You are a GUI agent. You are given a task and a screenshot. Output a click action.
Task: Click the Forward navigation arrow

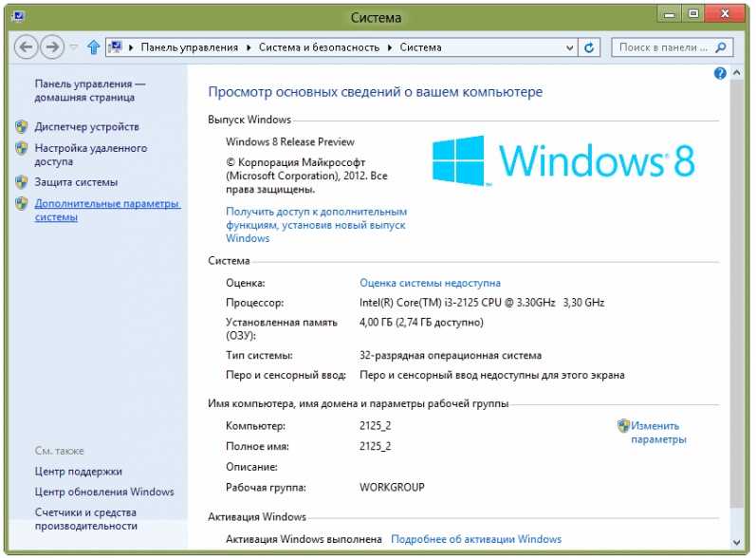click(52, 47)
